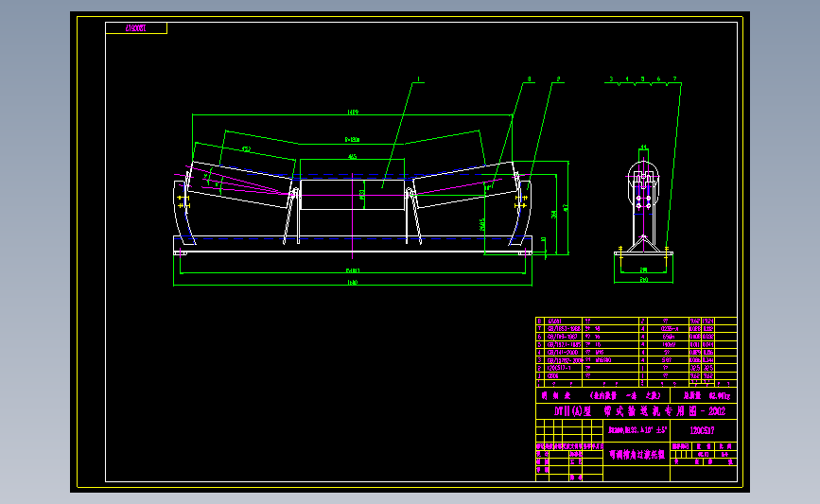
Task: Click callout number 1 above the main view
Action: (418, 79)
